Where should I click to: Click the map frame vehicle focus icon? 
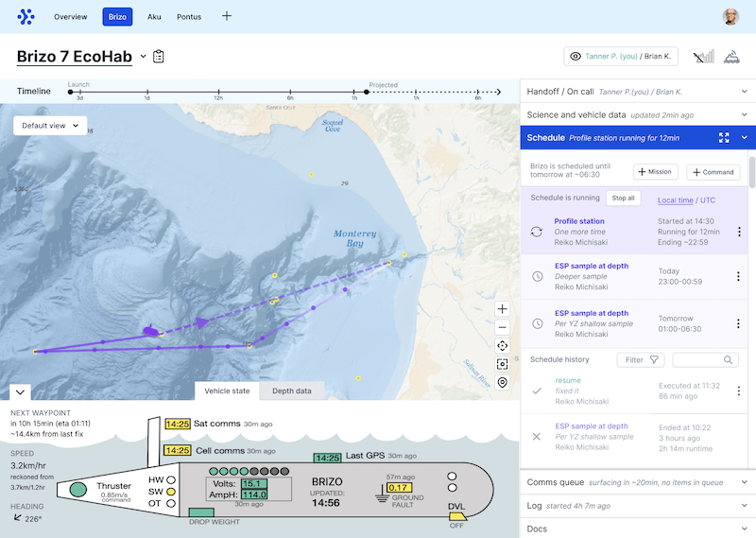503,364
